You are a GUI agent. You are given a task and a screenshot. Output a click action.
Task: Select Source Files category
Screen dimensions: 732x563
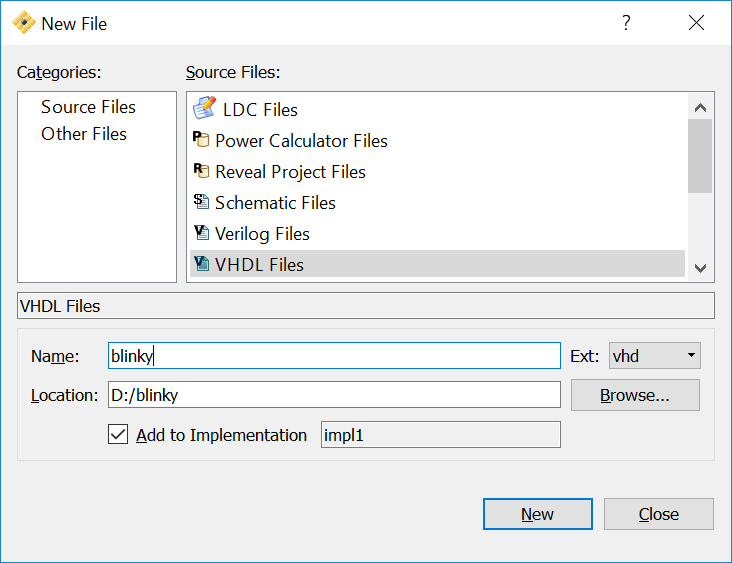point(88,107)
